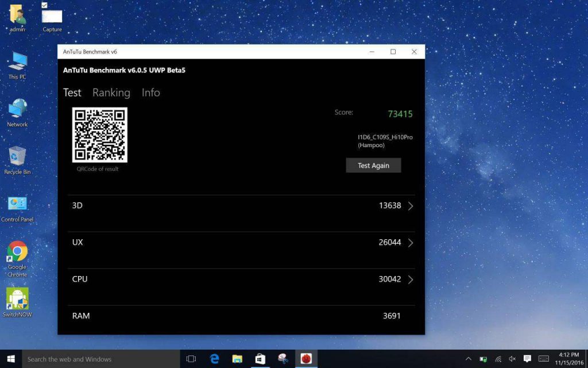The height and width of the screenshot is (368, 588).
Task: Click the QR code of result image
Action: click(100, 135)
